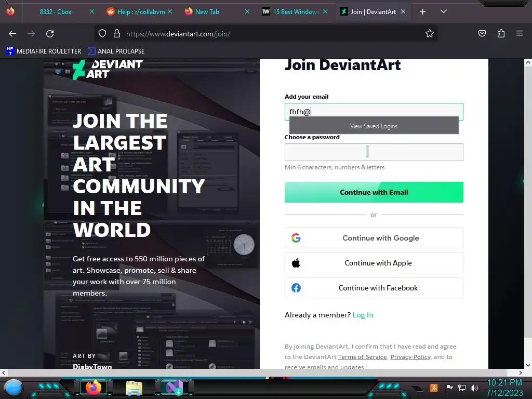
Task: Click the horizontal scrollbar right arrow
Action: [521, 373]
